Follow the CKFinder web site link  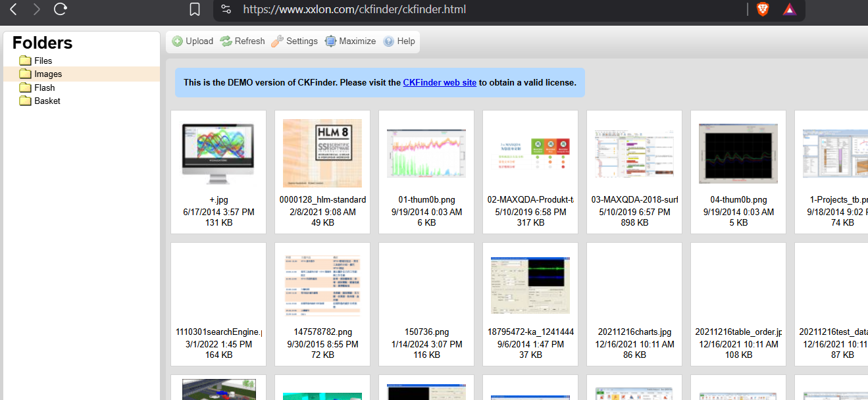point(440,83)
